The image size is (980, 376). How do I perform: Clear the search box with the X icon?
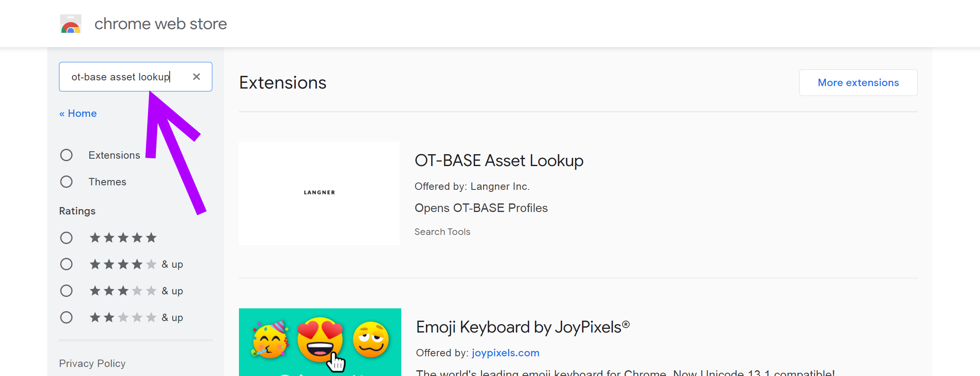(x=196, y=77)
